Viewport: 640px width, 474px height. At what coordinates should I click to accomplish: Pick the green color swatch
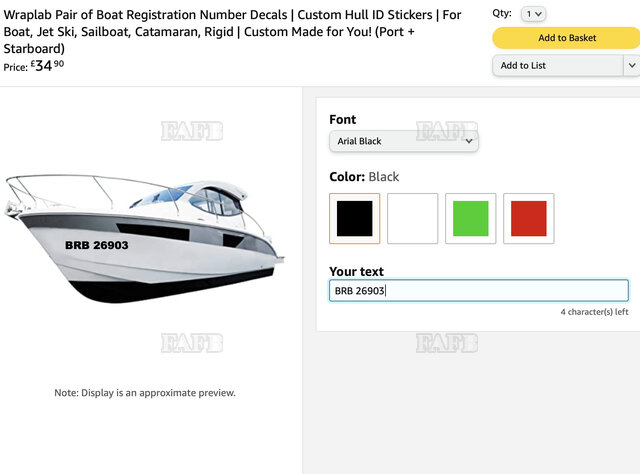click(470, 218)
